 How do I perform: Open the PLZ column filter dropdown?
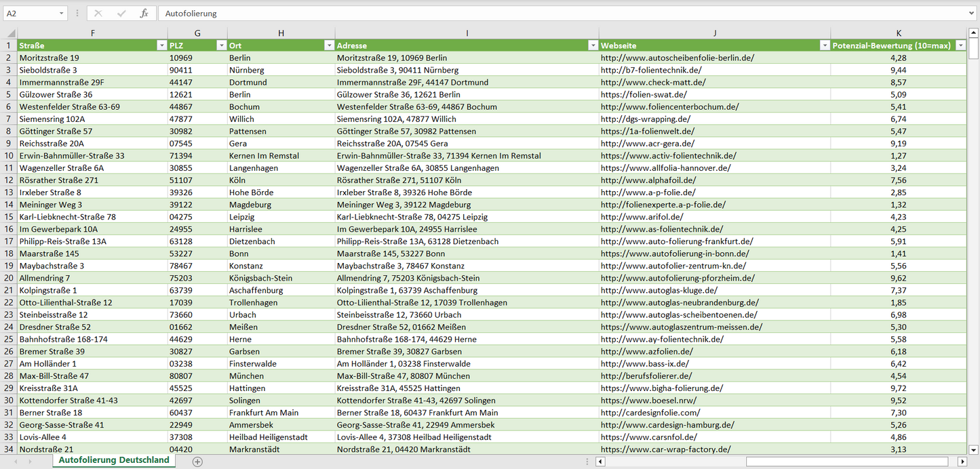pos(221,45)
